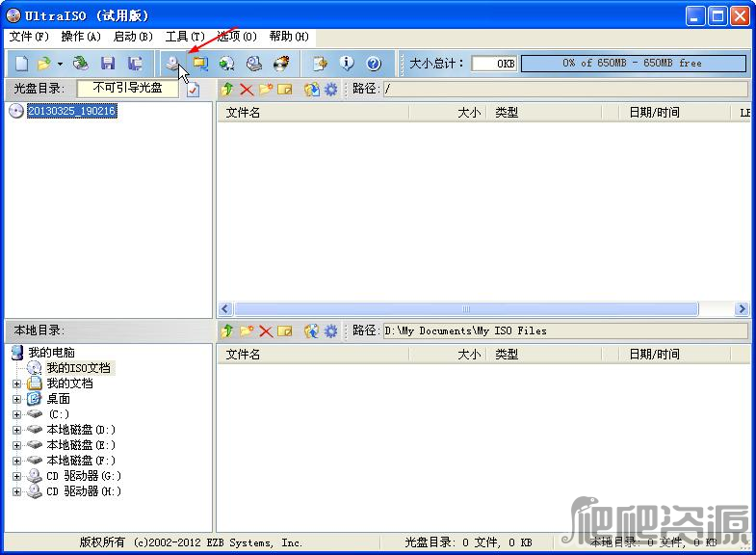Image resolution: width=756 pixels, height=555 pixels.
Task: Click the compress ISO folder icon
Action: pyautogui.click(x=200, y=64)
